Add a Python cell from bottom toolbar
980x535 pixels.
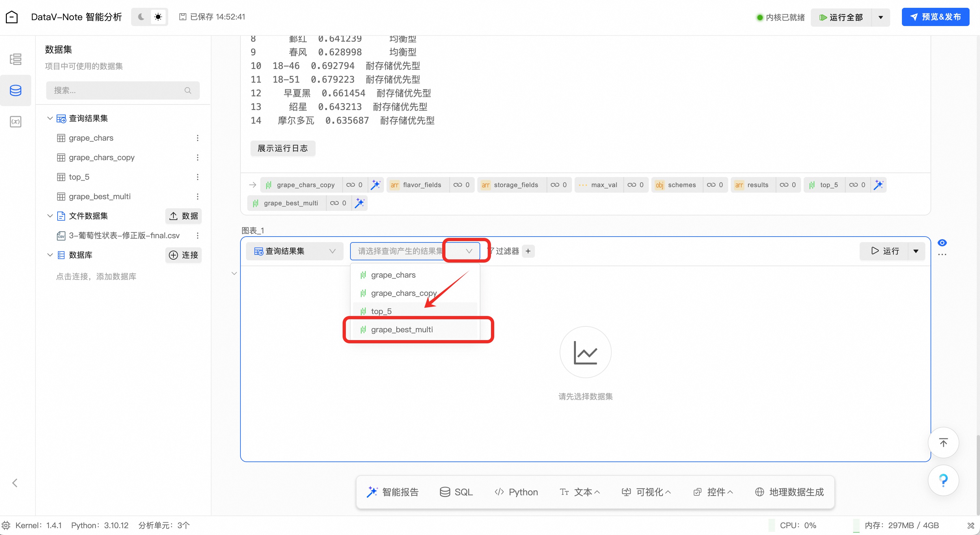coord(516,492)
